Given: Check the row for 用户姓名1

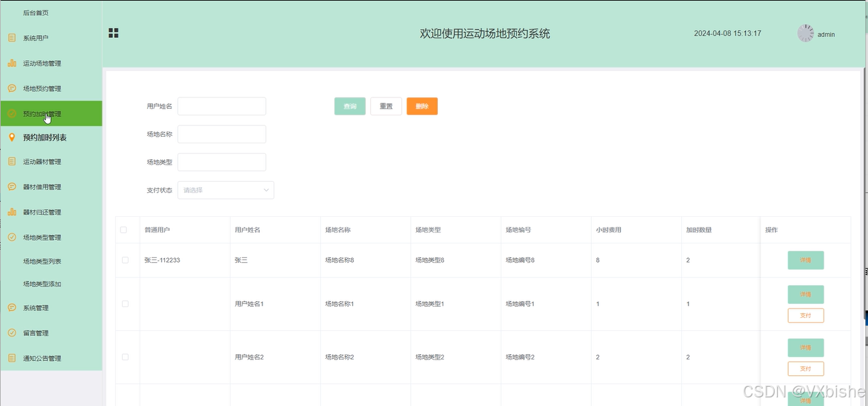Looking at the screenshot, I should 125,304.
